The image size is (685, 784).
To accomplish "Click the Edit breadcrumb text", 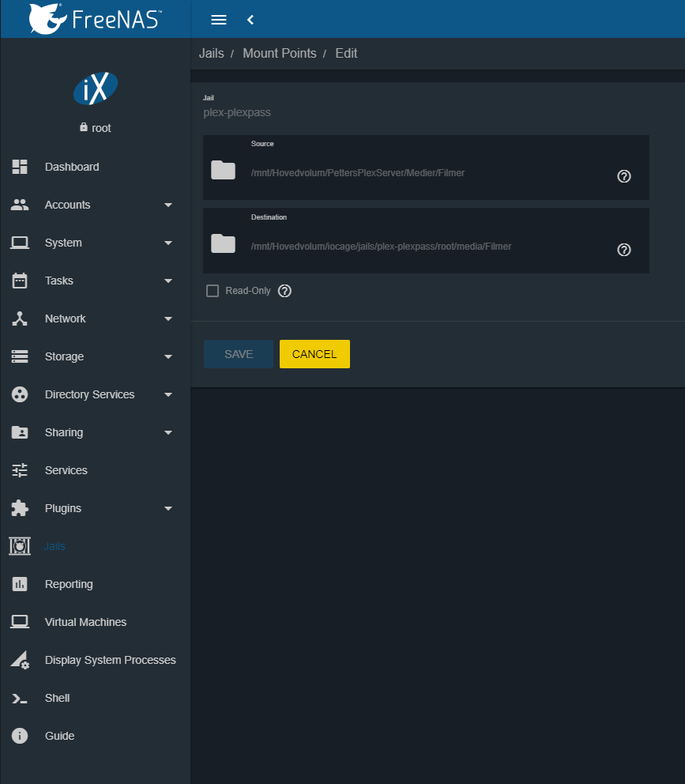I will [x=346, y=53].
